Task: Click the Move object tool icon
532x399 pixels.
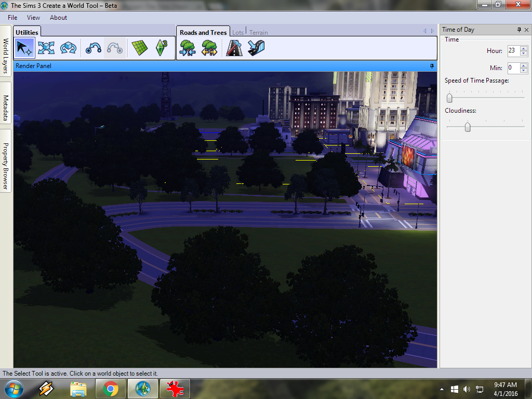Action: (x=46, y=48)
